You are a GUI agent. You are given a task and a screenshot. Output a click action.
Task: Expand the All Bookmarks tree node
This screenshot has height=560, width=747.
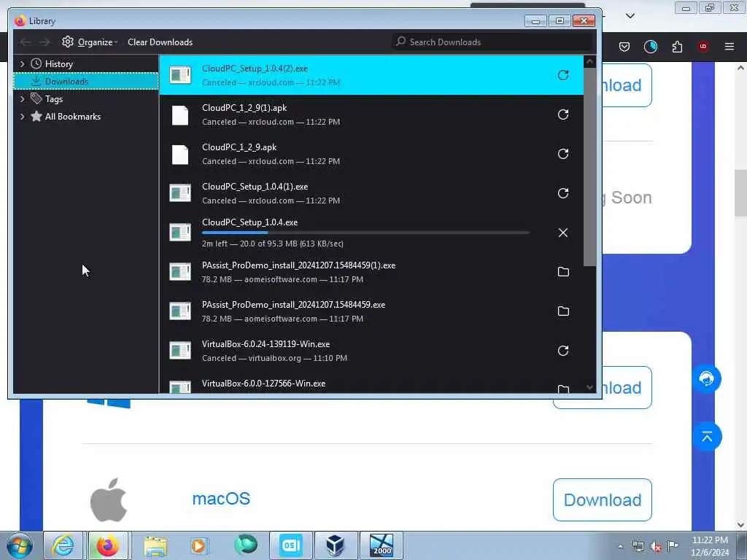(x=23, y=117)
